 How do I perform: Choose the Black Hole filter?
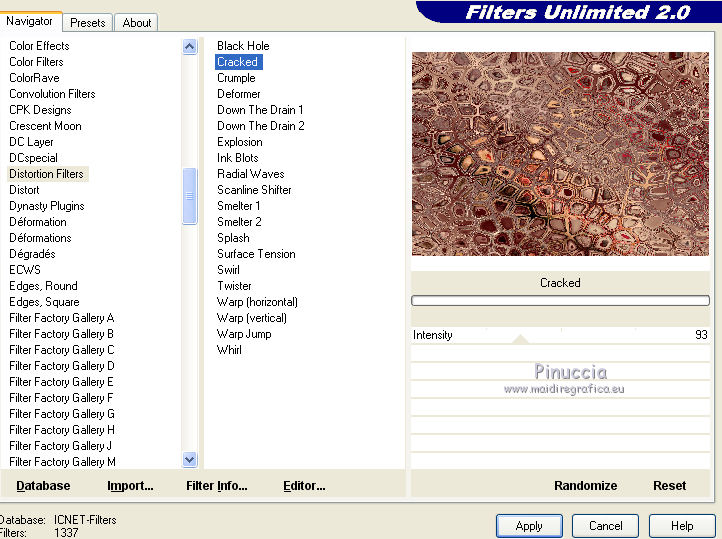click(x=243, y=46)
